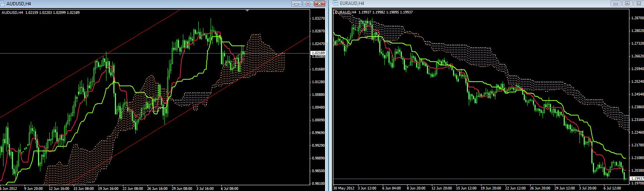Click the AUDUSD,H4 window chart icon
Screen dimensions: 644x191
pos(3,3)
